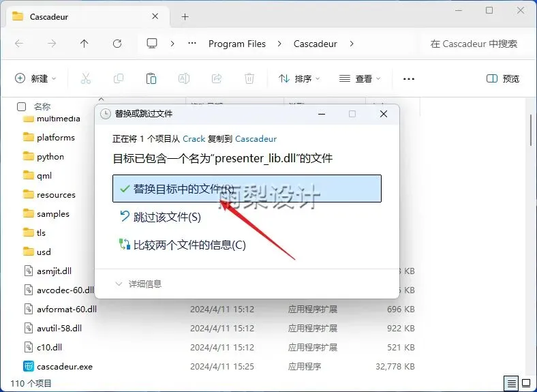Choose 替换目标中的文件(R) option
Image resolution: width=537 pixels, height=392 pixels.
coord(247,188)
